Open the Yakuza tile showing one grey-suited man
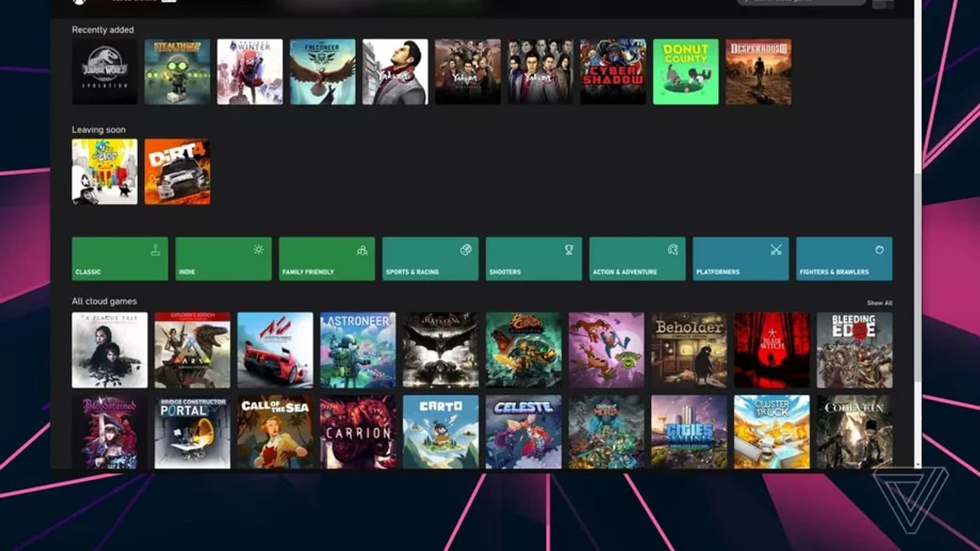Viewport: 980px width, 551px height. [x=395, y=72]
